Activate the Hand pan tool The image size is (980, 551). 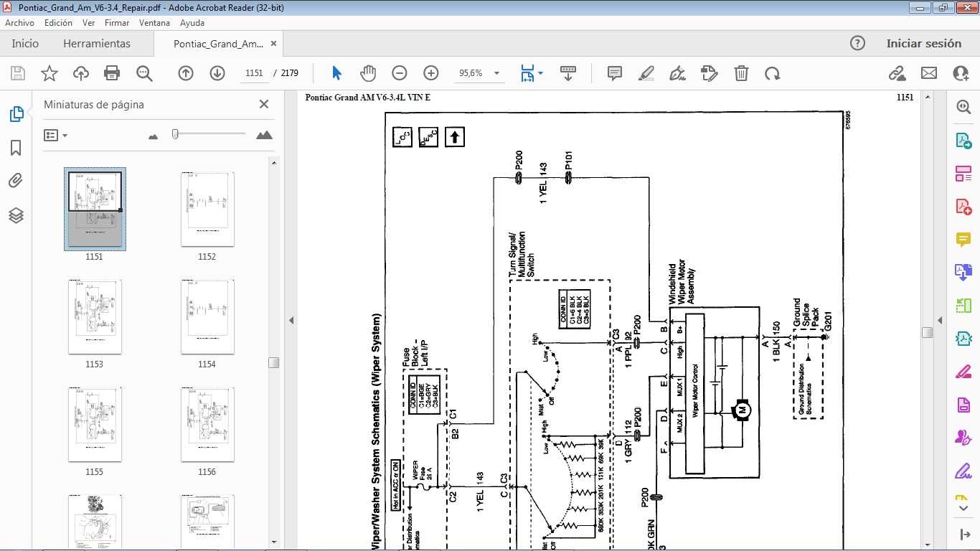pyautogui.click(x=368, y=73)
